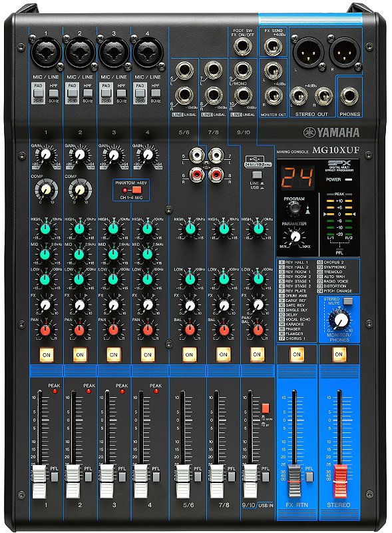Click the channel 9 L/MONO line input jack

pyautogui.click(x=242, y=70)
